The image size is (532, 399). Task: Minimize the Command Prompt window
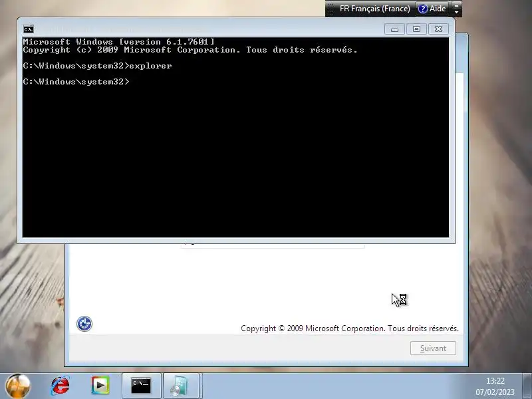point(394,29)
